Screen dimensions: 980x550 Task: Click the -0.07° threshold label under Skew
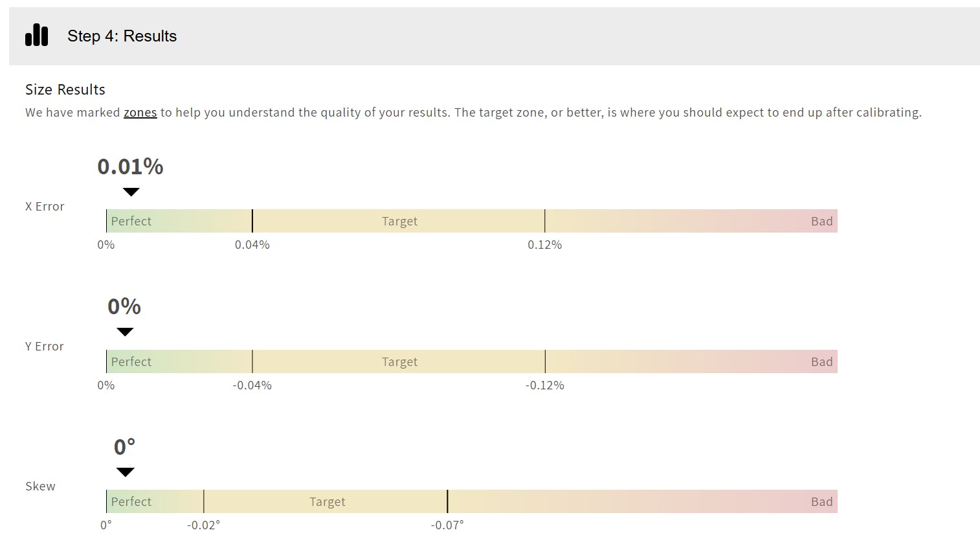(x=447, y=525)
